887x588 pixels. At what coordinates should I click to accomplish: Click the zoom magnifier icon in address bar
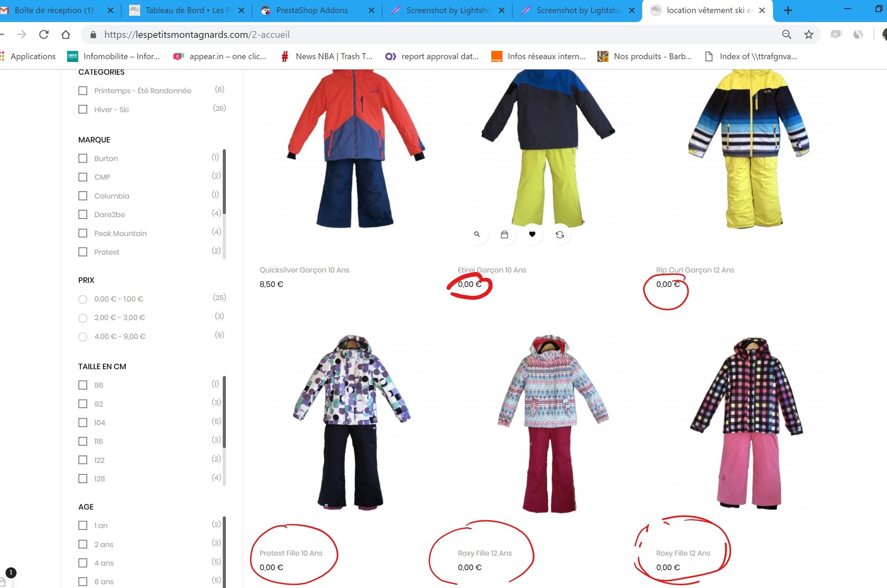click(x=786, y=34)
